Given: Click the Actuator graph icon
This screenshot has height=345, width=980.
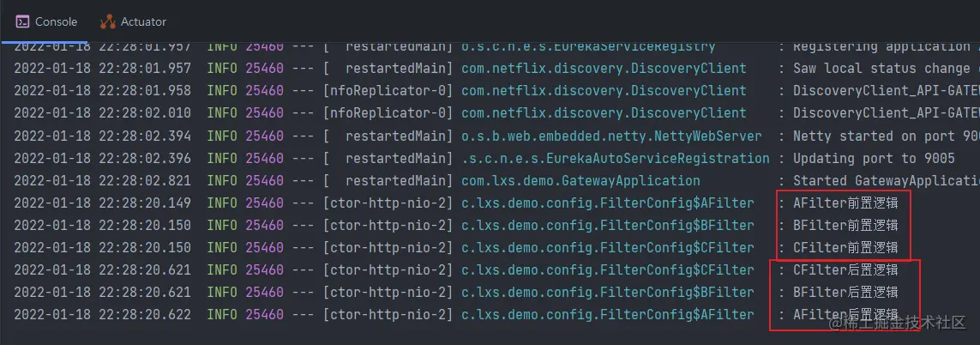Looking at the screenshot, I should [107, 22].
